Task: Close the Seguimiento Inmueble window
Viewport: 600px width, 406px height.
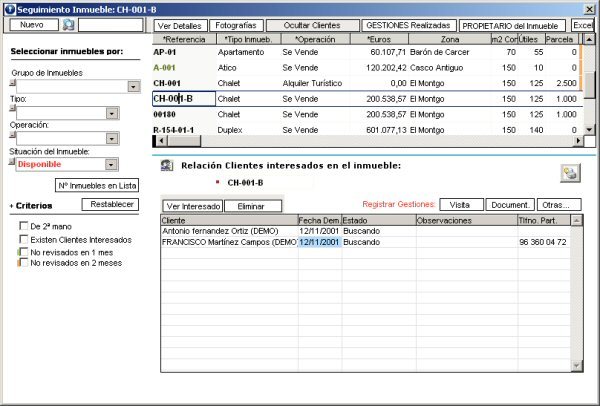Action: coord(589,10)
